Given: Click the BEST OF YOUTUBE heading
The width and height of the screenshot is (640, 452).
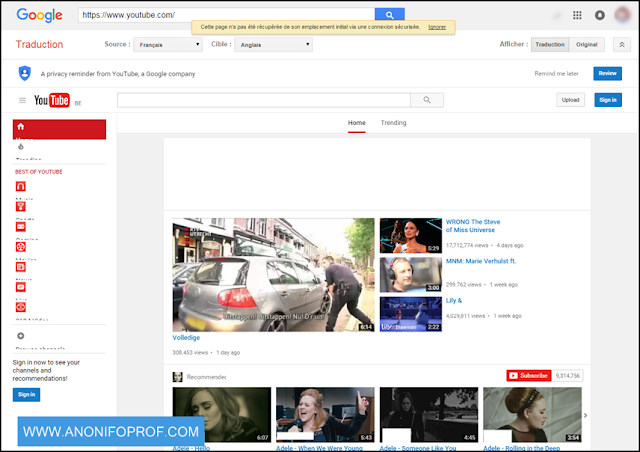Looking at the screenshot, I should [x=39, y=172].
